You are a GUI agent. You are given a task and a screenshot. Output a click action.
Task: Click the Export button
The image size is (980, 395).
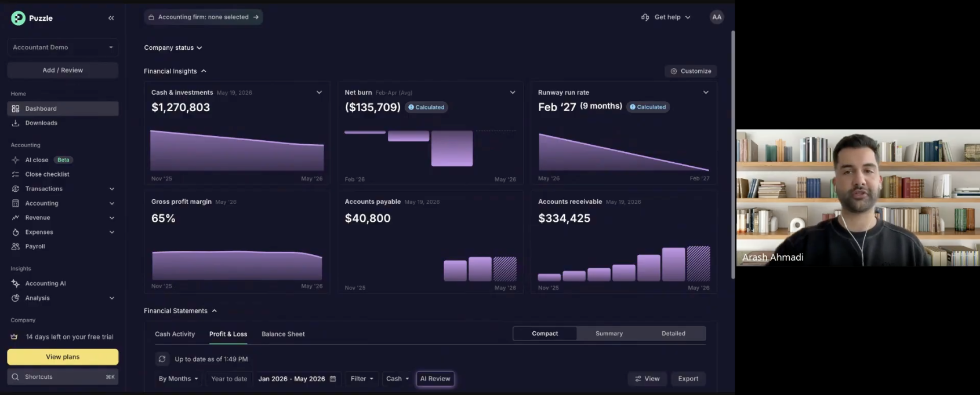pyautogui.click(x=688, y=379)
